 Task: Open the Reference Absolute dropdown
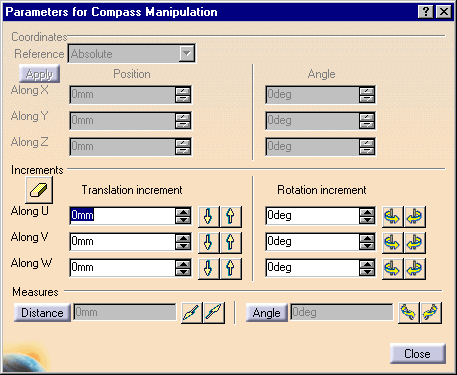pos(186,53)
